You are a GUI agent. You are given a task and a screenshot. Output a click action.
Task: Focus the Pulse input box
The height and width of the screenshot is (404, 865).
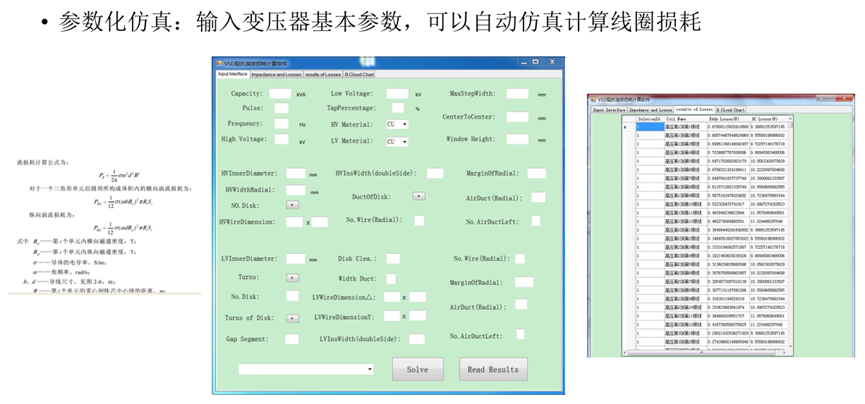tap(281, 108)
